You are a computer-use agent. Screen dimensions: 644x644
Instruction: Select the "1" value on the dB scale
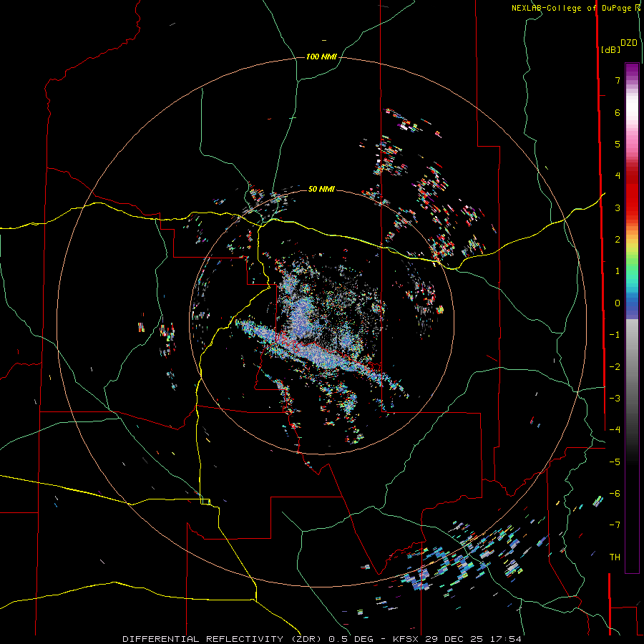click(618, 271)
